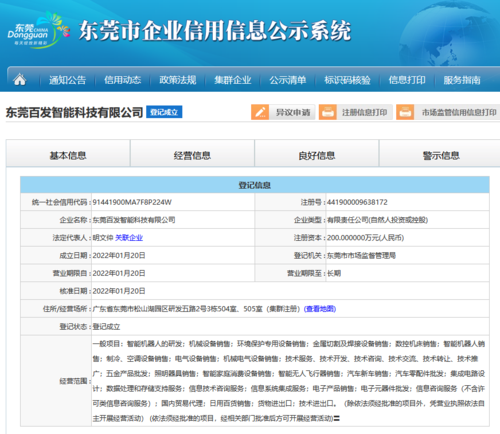Click 异议申请 button
The image size is (500, 434).
click(283, 112)
